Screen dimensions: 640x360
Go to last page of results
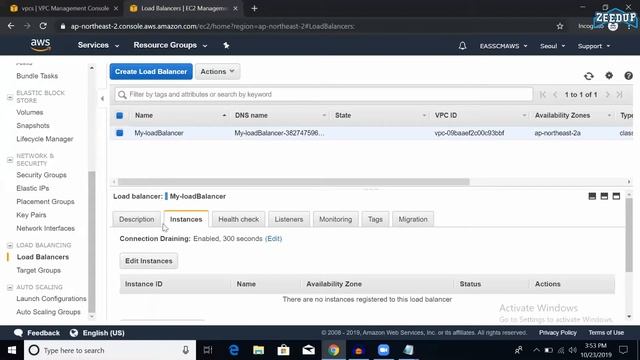(620, 95)
